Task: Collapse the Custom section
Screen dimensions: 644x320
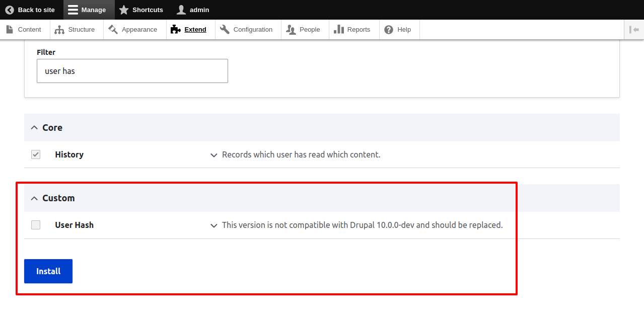Action: coord(34,198)
